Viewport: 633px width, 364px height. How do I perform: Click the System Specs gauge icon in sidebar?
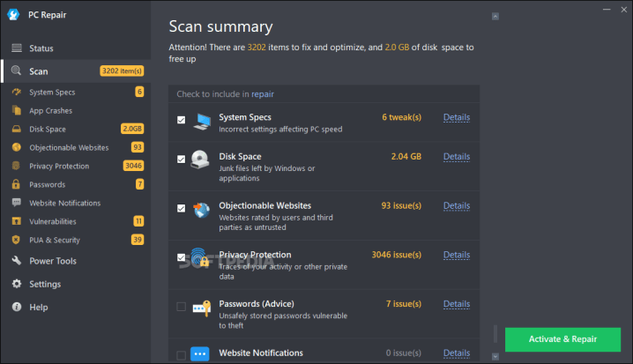16,92
